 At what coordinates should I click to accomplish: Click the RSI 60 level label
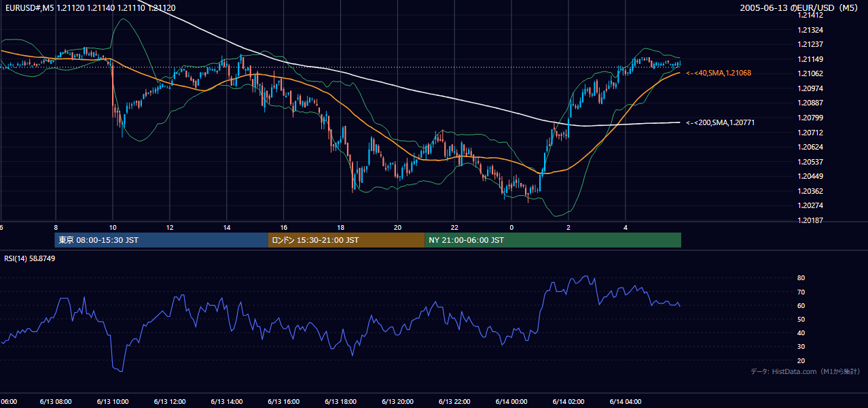click(801, 305)
